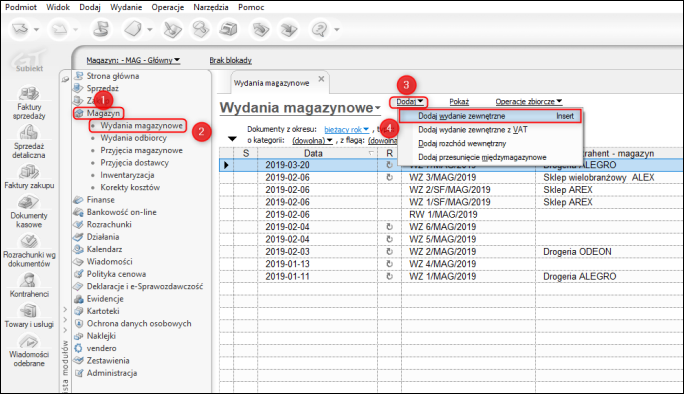Click the Strona główna icon
The height and width of the screenshot is (394, 684).
(x=79, y=76)
